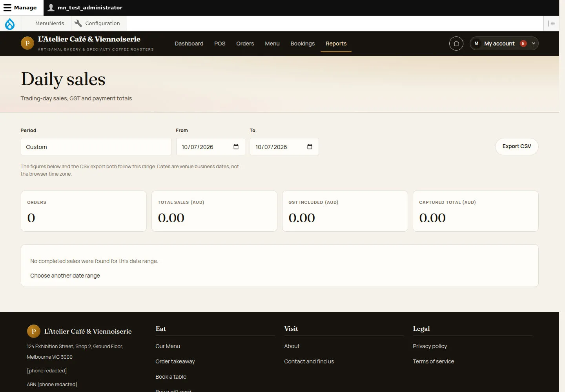Open the POS tab
The width and height of the screenshot is (565, 392).
coord(220,44)
